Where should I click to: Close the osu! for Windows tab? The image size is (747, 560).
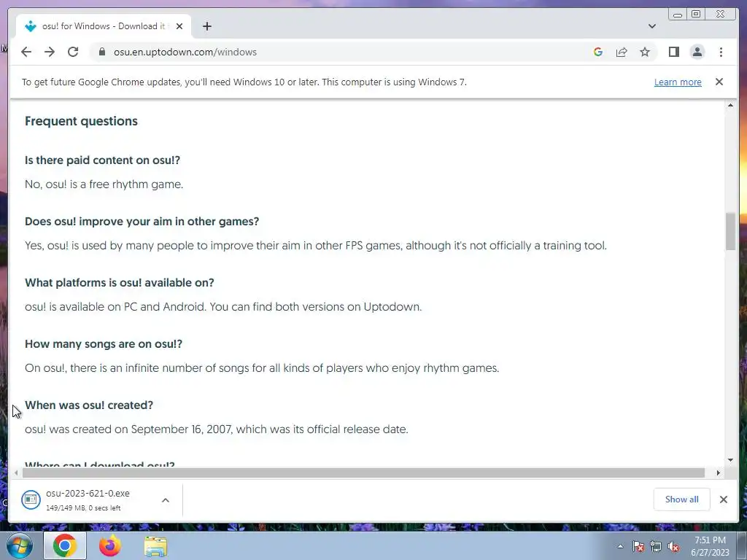coord(179,27)
